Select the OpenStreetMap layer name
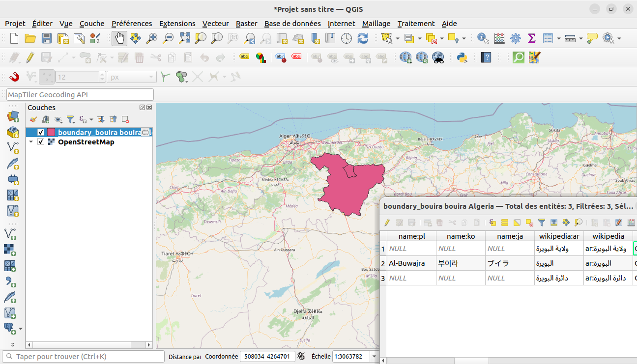The width and height of the screenshot is (637, 364). pyautogui.click(x=86, y=142)
